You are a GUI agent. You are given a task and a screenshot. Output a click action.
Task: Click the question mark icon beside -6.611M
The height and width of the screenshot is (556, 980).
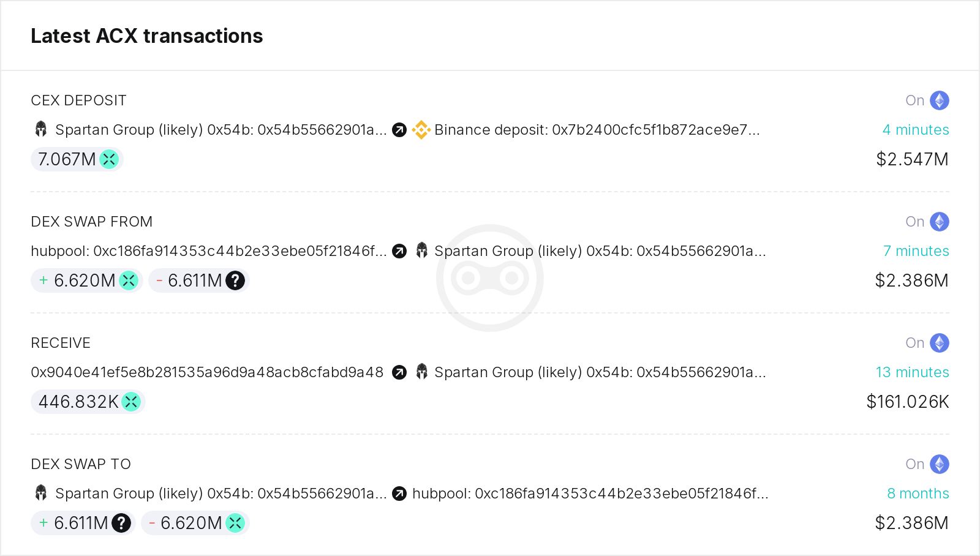[235, 280]
